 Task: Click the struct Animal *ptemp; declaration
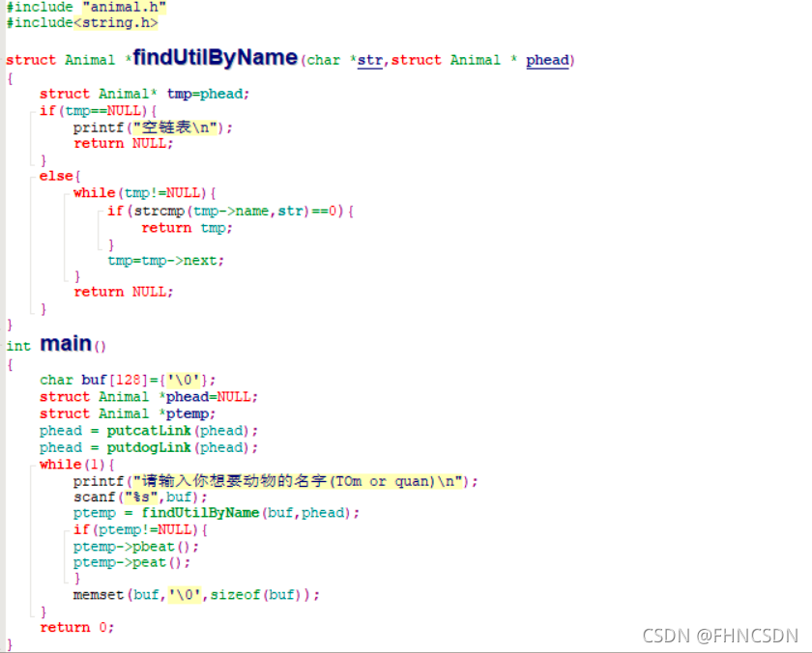128,414
